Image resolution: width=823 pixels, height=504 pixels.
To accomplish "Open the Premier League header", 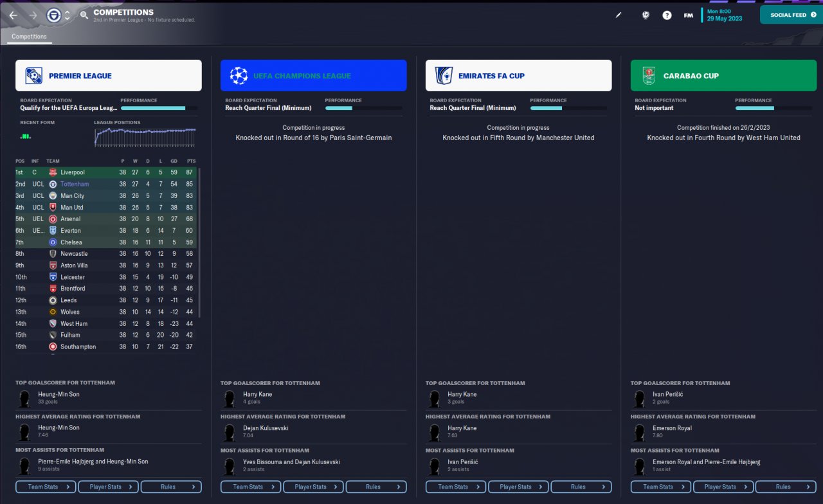I will [x=109, y=76].
